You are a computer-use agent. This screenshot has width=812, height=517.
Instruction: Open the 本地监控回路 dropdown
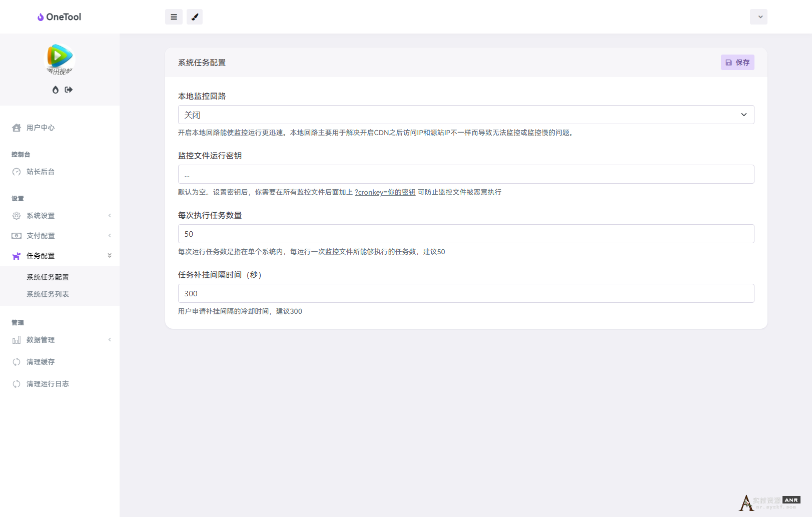click(466, 115)
